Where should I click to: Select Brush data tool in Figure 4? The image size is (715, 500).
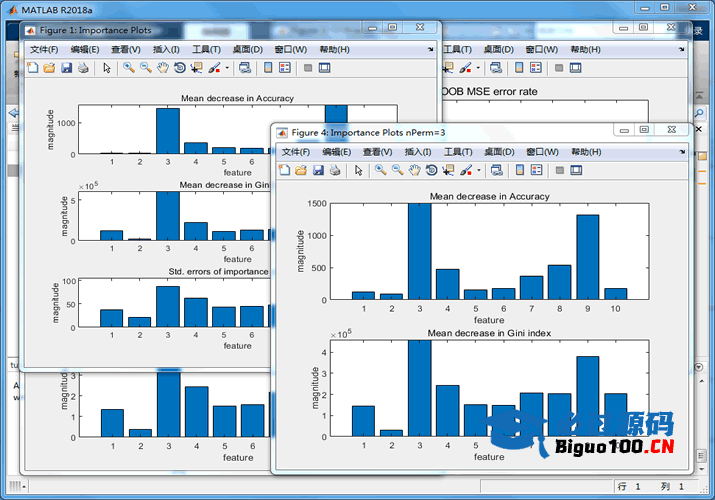click(466, 170)
